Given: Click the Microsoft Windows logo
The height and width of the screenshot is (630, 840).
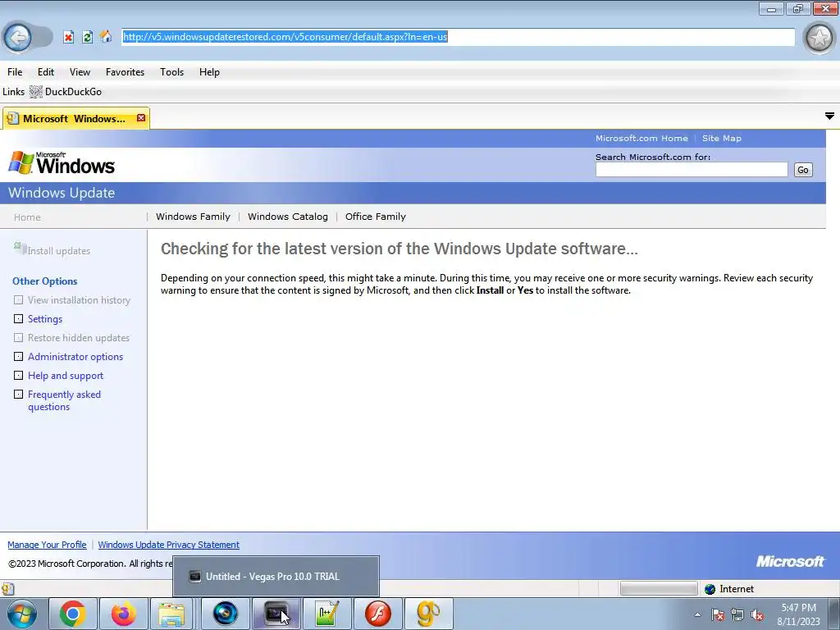Looking at the screenshot, I should [62, 162].
